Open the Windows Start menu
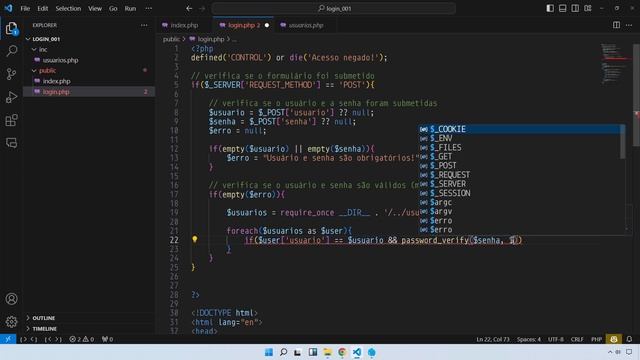Image resolution: width=640 pixels, height=360 pixels. (x=269, y=352)
